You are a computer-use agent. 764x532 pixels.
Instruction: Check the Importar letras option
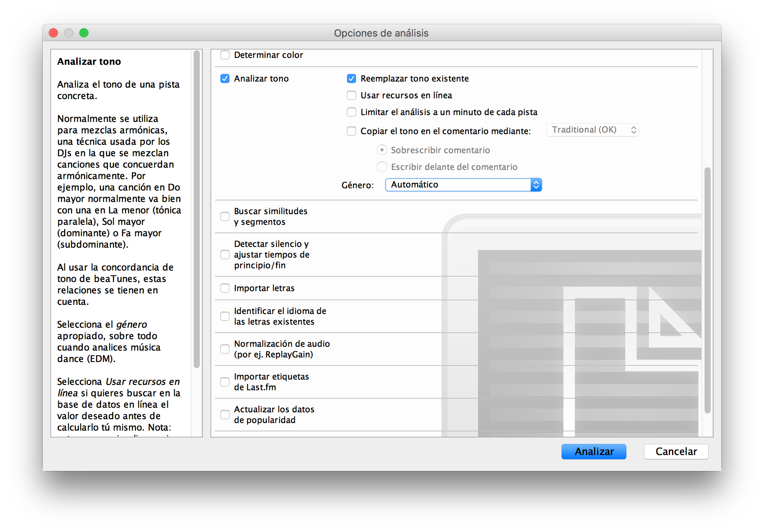click(225, 288)
